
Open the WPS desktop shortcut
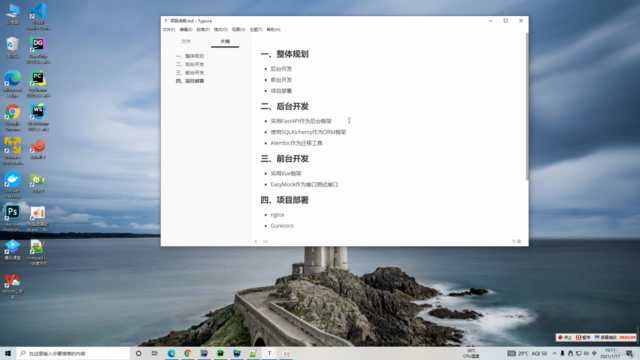click(x=13, y=287)
